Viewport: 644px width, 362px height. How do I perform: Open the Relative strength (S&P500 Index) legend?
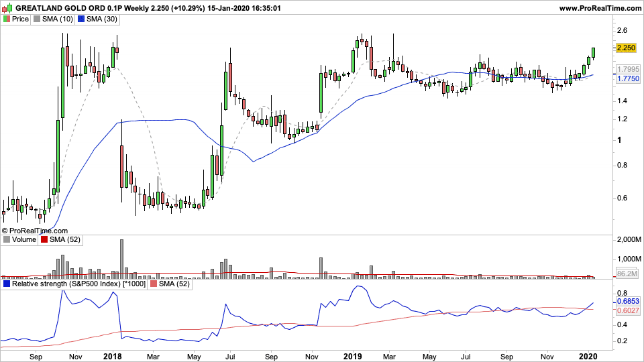(x=78, y=284)
